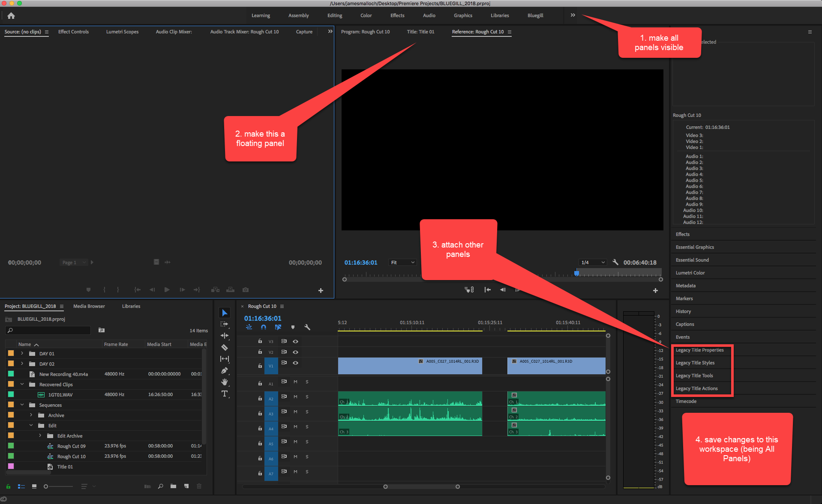Toggle V1 track output eye
This screenshot has width=822, height=504.
tap(295, 363)
